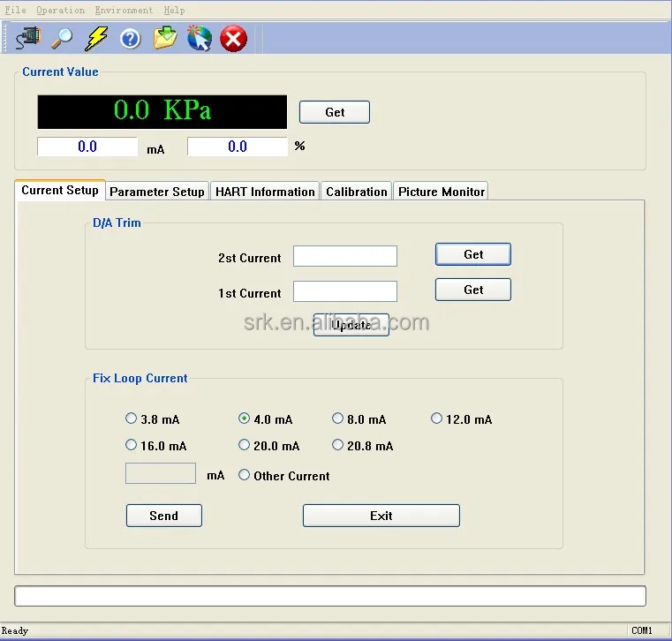Click the message box above status bar
The height and width of the screenshot is (641, 672).
pyautogui.click(x=330, y=596)
